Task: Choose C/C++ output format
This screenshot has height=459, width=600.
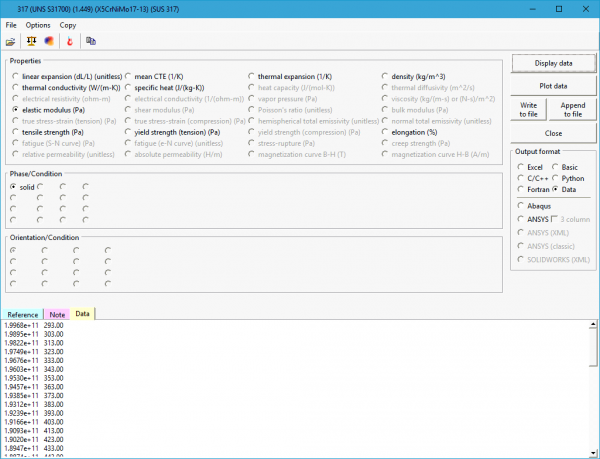Action: (x=533, y=178)
